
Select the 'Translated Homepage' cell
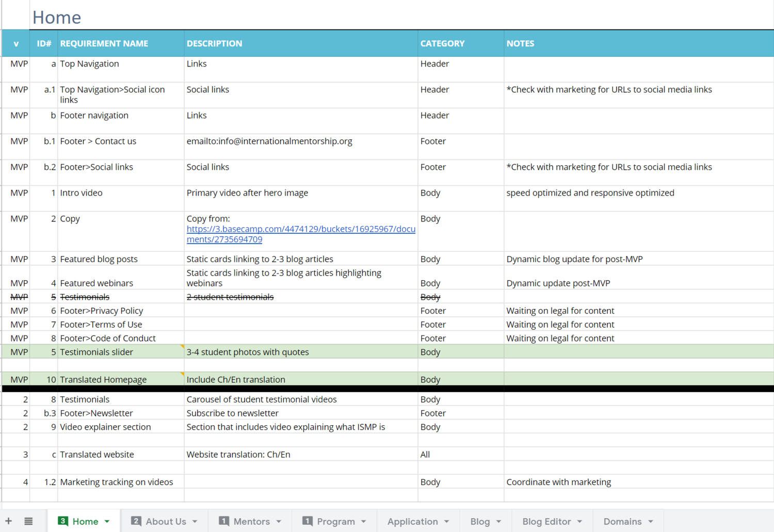point(121,379)
